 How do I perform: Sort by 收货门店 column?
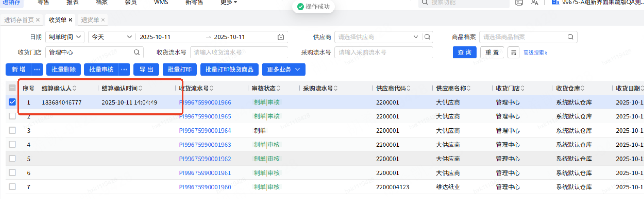[x=522, y=88]
